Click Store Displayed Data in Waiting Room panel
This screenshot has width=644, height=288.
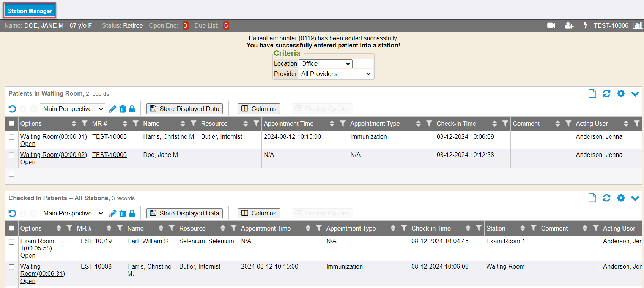point(184,109)
